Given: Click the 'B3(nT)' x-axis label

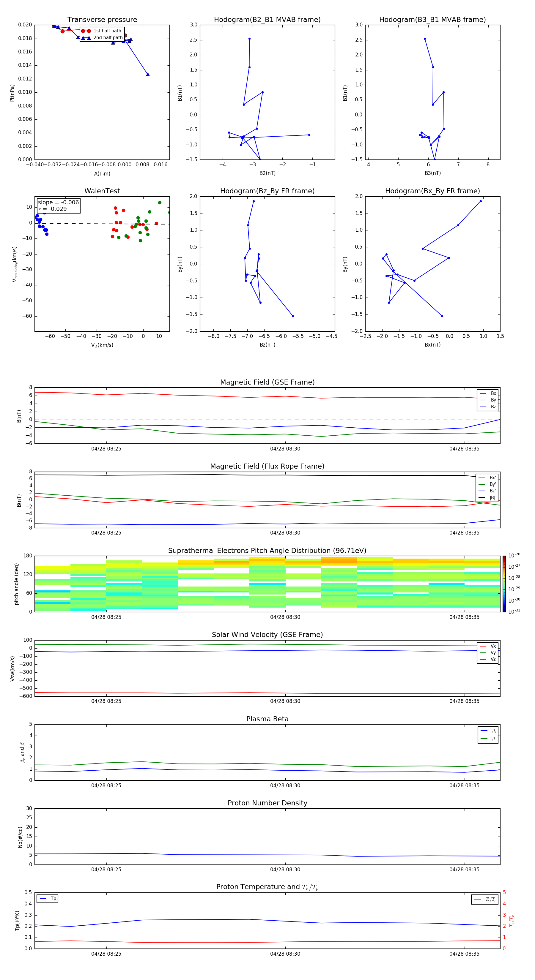Looking at the screenshot, I should (432, 173).
